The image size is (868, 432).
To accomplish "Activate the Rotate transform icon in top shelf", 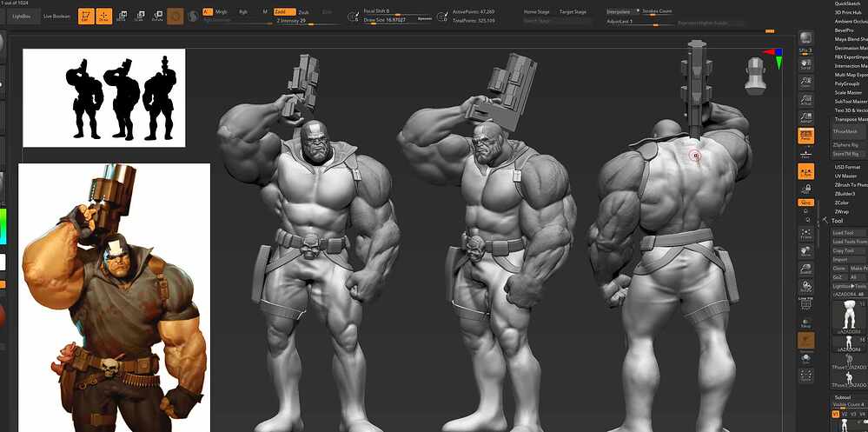I will coord(158,16).
